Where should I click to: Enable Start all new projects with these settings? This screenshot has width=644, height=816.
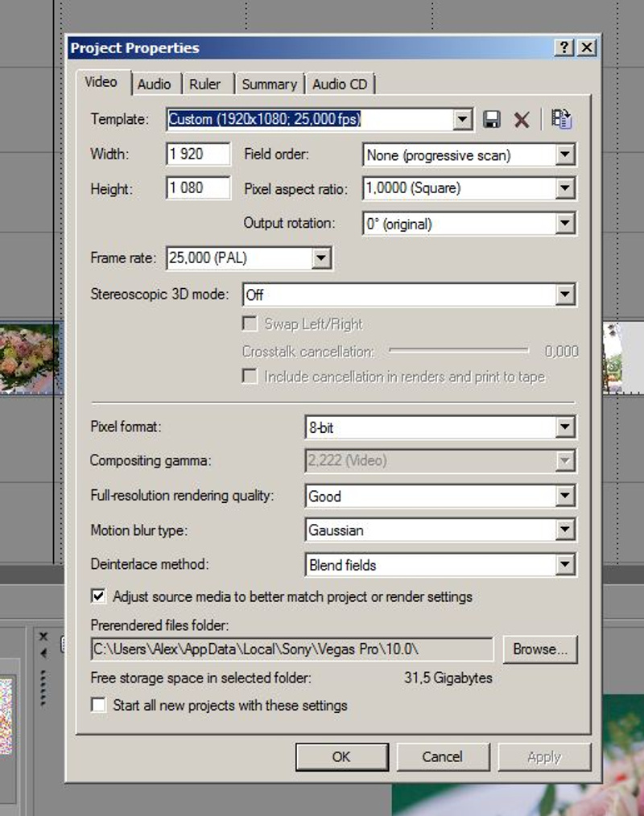point(99,705)
